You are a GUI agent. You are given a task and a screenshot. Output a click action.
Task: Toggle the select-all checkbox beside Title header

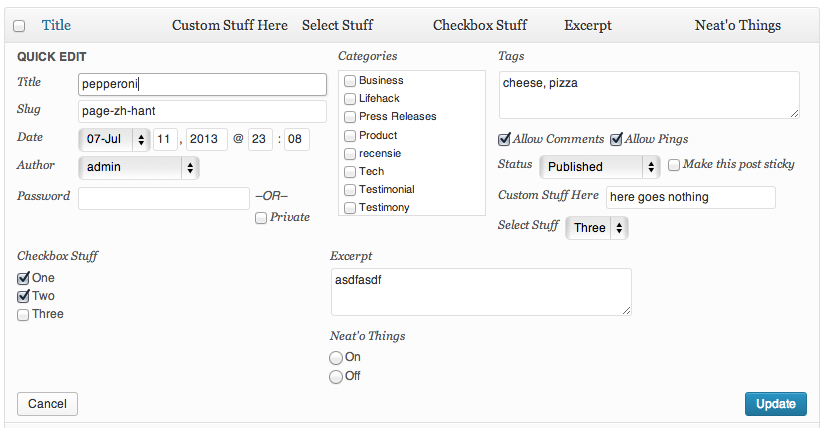tap(19, 26)
